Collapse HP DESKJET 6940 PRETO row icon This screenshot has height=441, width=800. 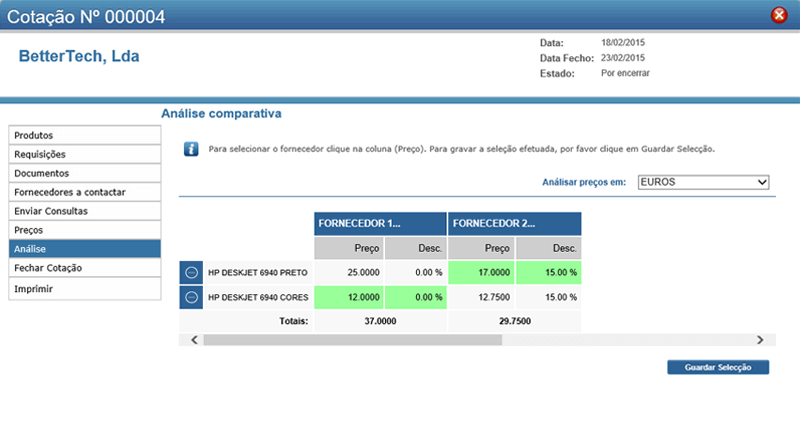(191, 273)
